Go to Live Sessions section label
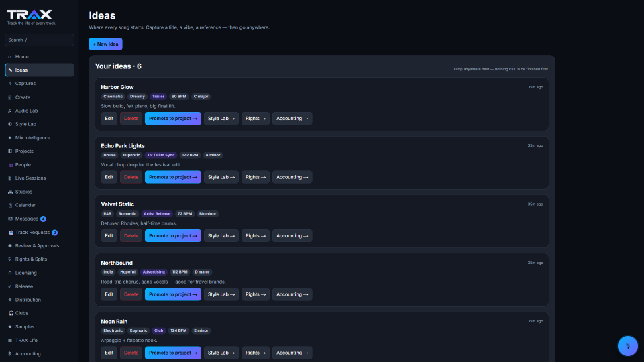This screenshot has height=362, width=644. (x=30, y=178)
